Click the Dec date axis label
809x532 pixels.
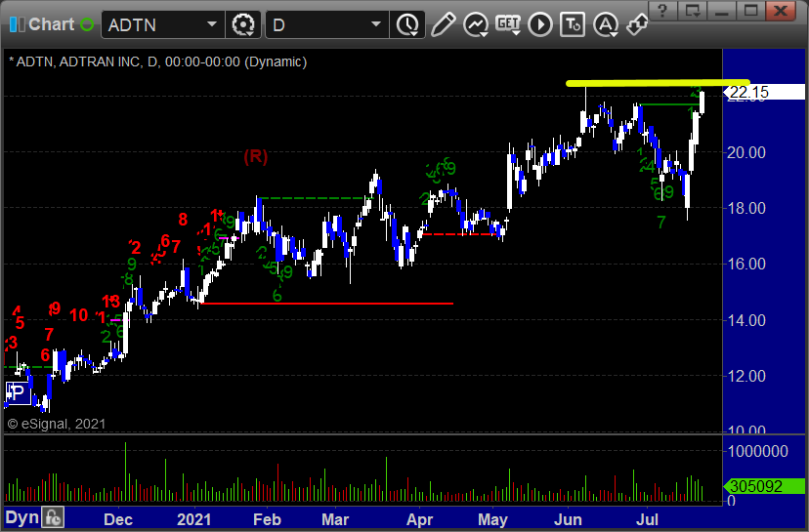tap(118, 519)
